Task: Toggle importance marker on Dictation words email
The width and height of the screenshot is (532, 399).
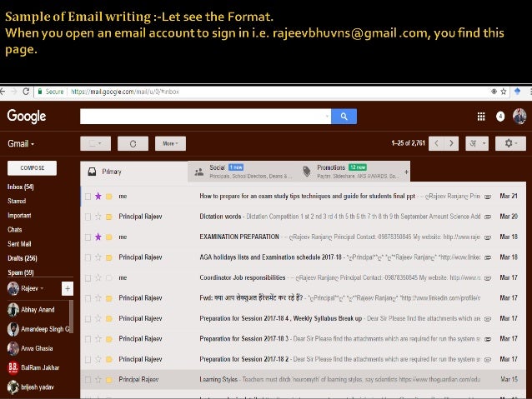Action: [109, 217]
